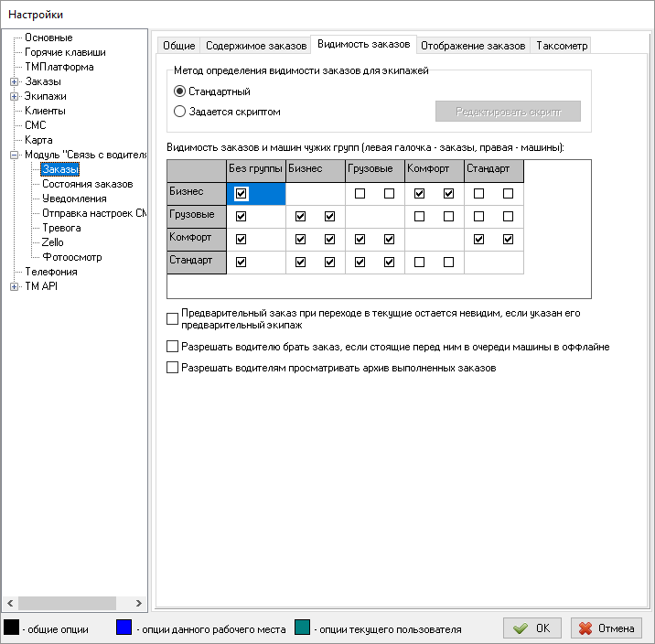Open the Таксометр tab
This screenshot has height=644, width=655.
point(562,46)
